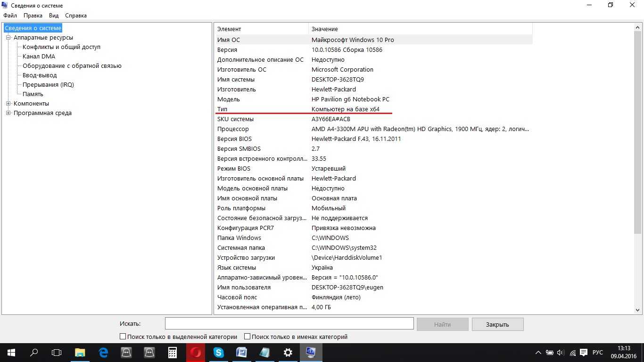Click the down arrow of the vertical scrollbar

pyautogui.click(x=638, y=310)
